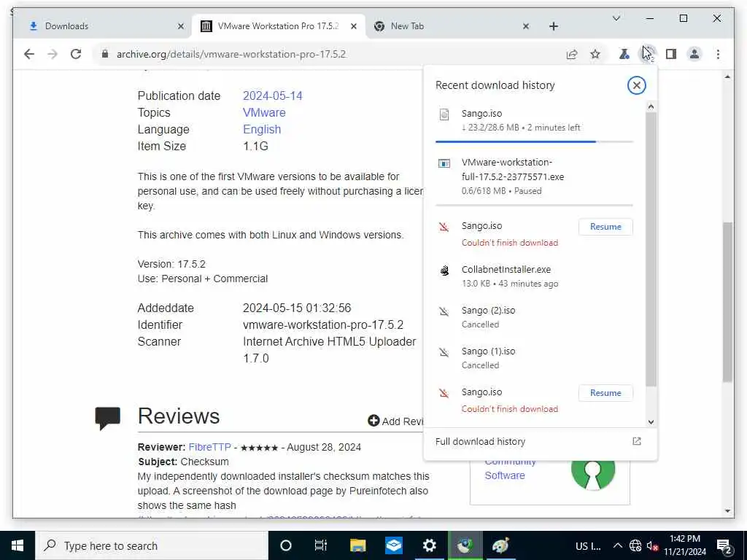Viewport: 747px width, 560px height.
Task: Click the Add Review plus icon
Action: click(373, 421)
